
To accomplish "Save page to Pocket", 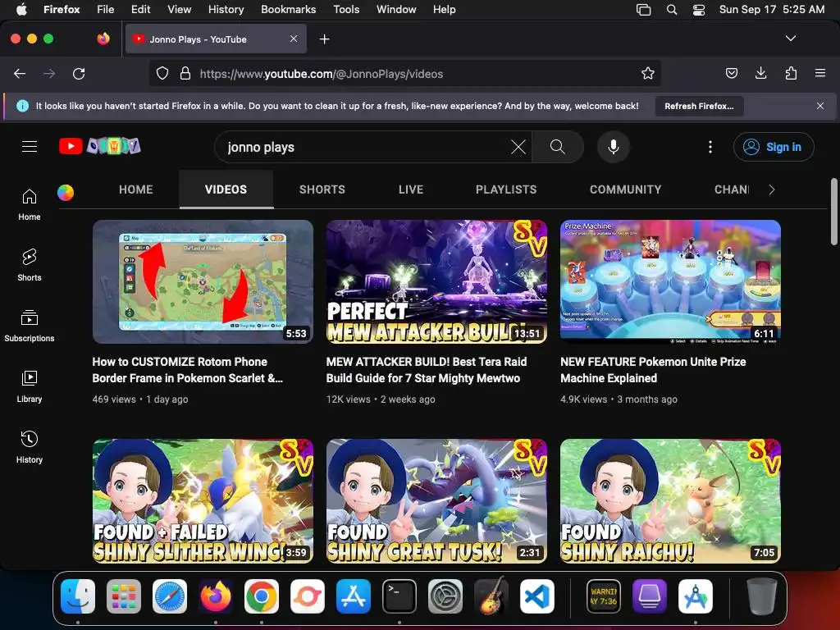I will [732, 73].
